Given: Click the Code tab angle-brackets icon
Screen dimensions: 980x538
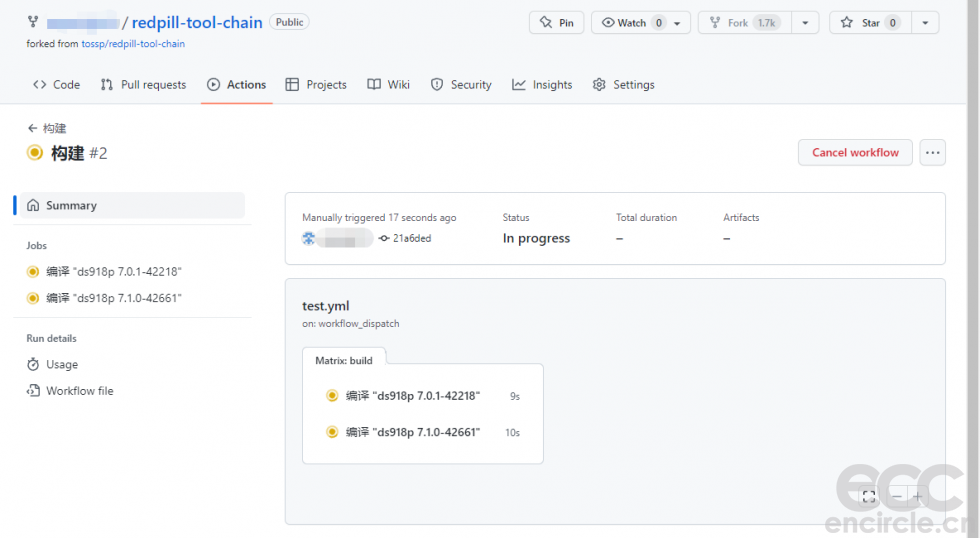Looking at the screenshot, I should [39, 84].
